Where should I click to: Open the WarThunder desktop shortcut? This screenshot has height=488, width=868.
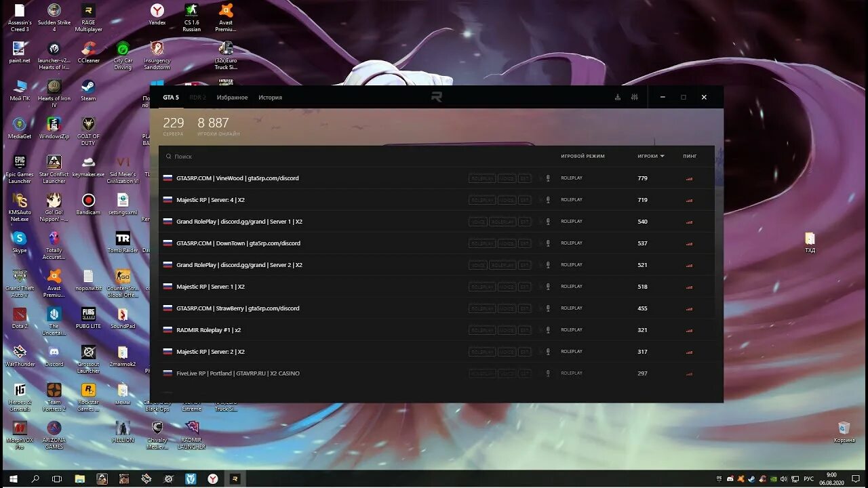[20, 355]
